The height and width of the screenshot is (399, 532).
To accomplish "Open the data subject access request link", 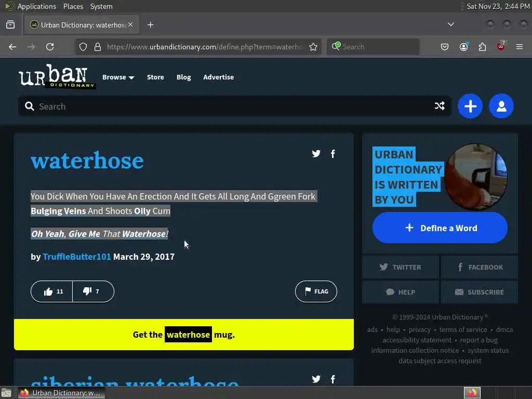I will click(x=440, y=361).
